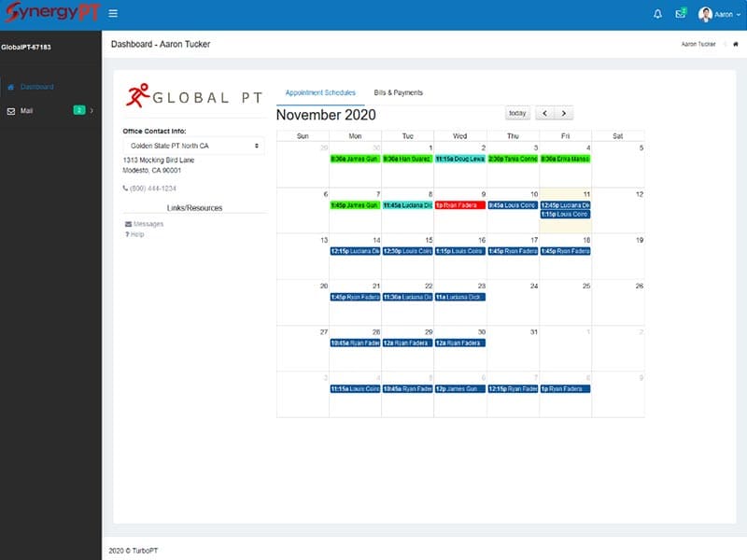Open the Aaron user menu dropdown
Screen dimensions: 747x560
point(727,15)
